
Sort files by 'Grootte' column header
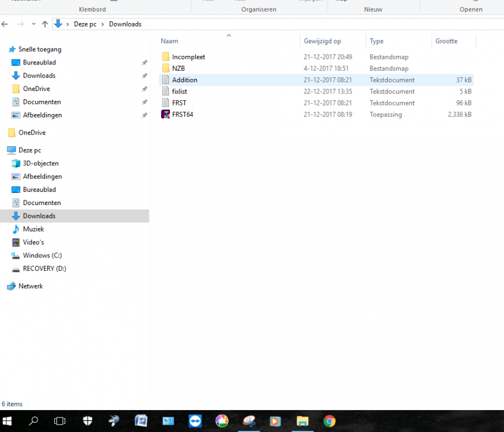[446, 41]
